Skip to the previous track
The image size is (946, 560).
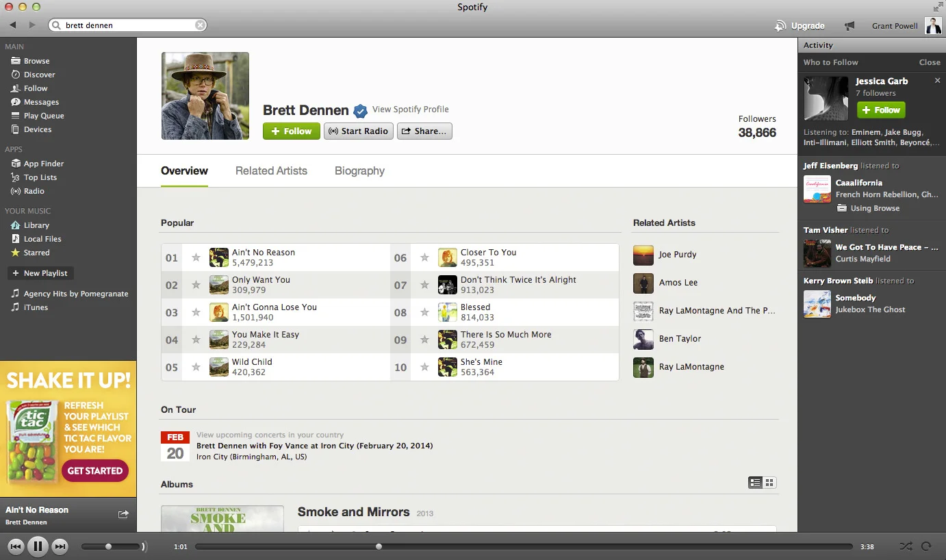[16, 546]
